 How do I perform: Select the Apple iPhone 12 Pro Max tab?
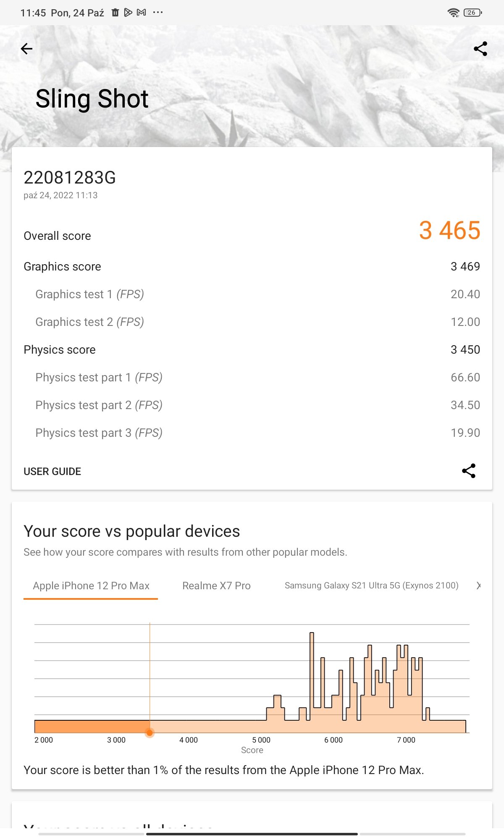click(91, 585)
